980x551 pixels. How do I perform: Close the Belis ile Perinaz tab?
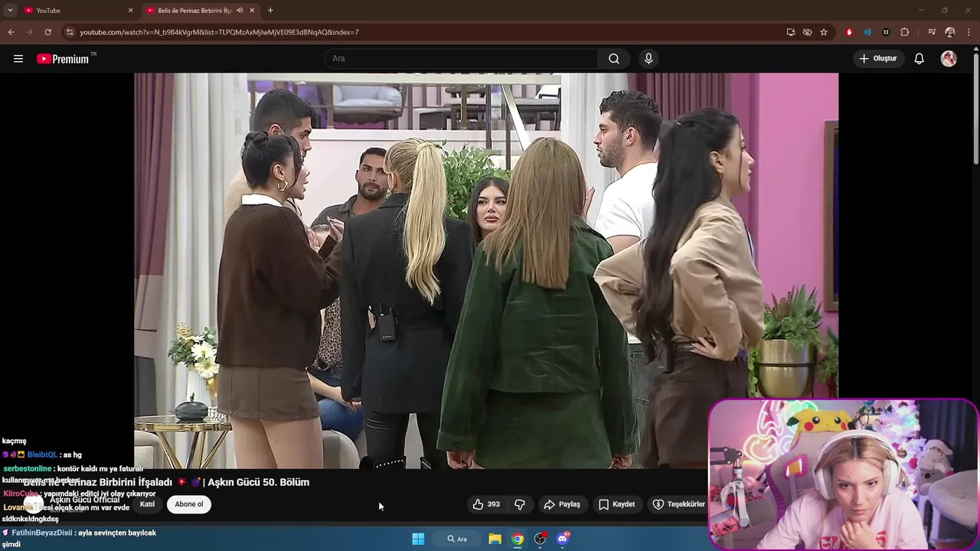point(252,10)
